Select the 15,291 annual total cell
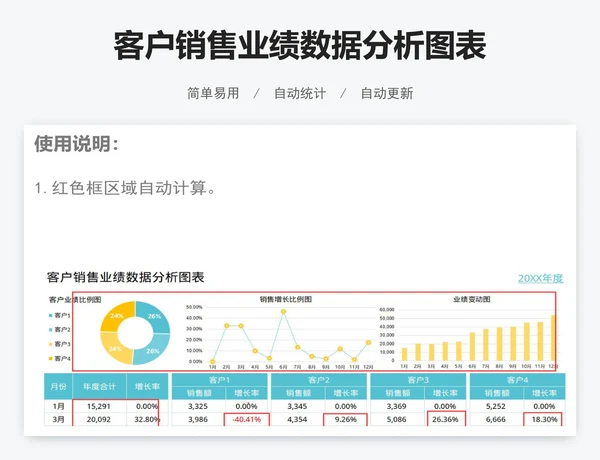 click(x=99, y=406)
